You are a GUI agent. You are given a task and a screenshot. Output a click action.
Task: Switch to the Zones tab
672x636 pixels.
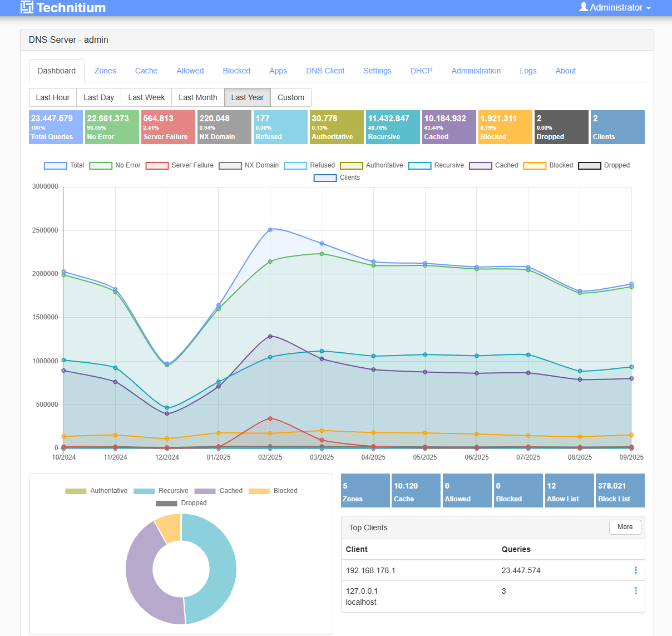pos(105,71)
